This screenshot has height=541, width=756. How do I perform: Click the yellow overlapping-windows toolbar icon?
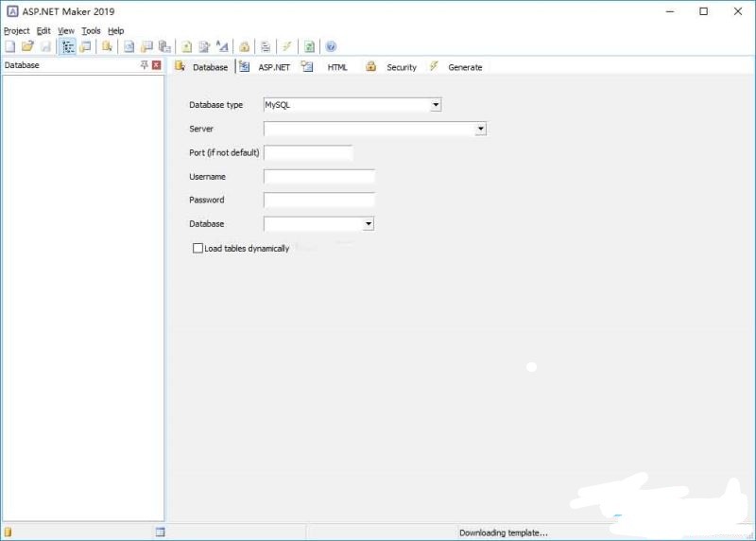pos(146,46)
